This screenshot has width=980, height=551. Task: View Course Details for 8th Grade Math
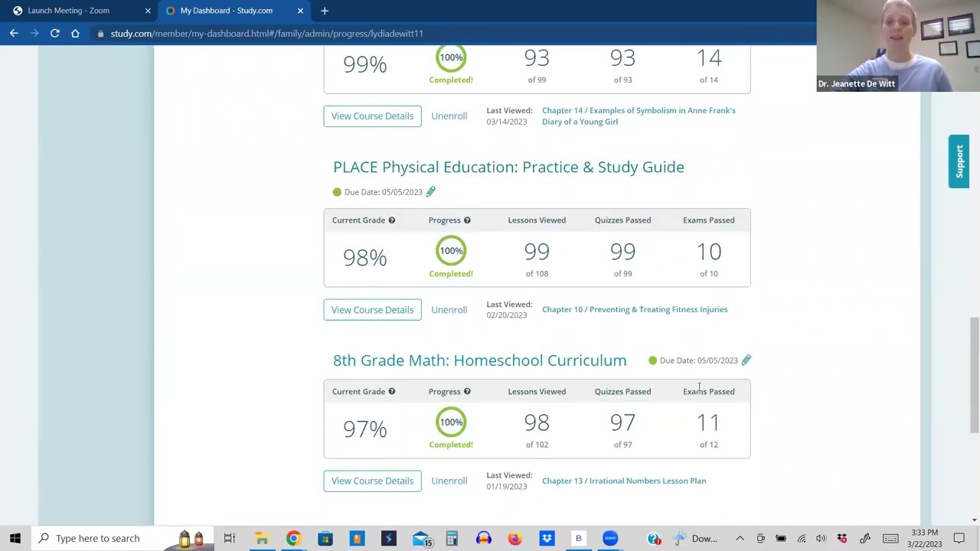click(x=372, y=481)
